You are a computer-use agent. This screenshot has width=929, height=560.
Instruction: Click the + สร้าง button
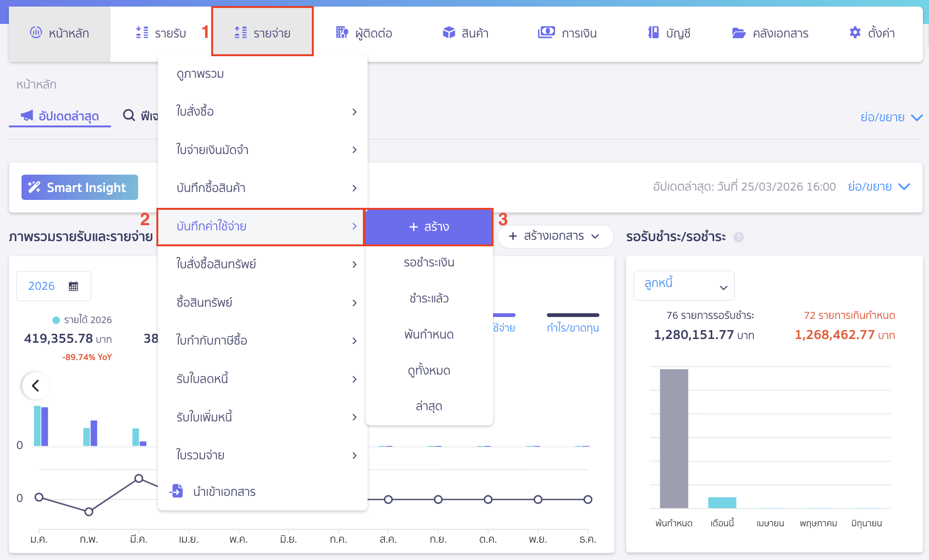pyautogui.click(x=428, y=227)
